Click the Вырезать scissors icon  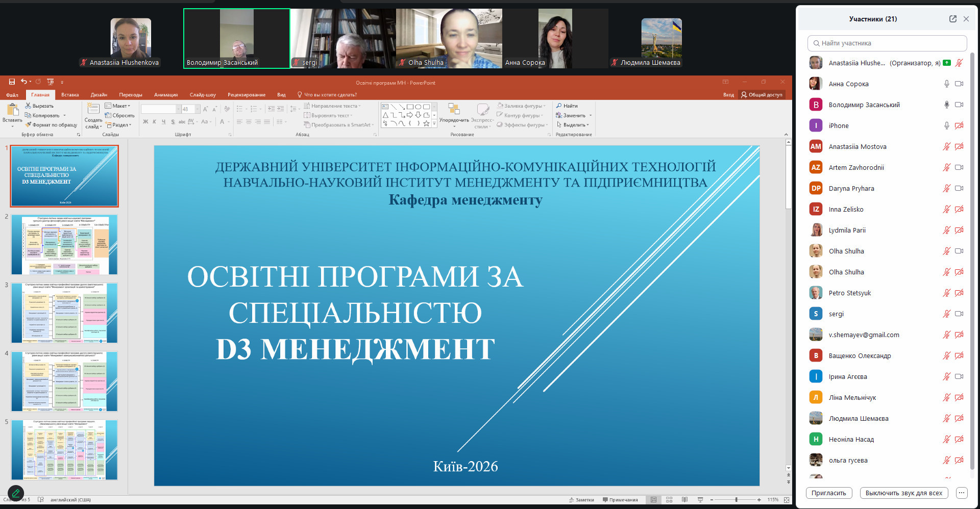28,106
